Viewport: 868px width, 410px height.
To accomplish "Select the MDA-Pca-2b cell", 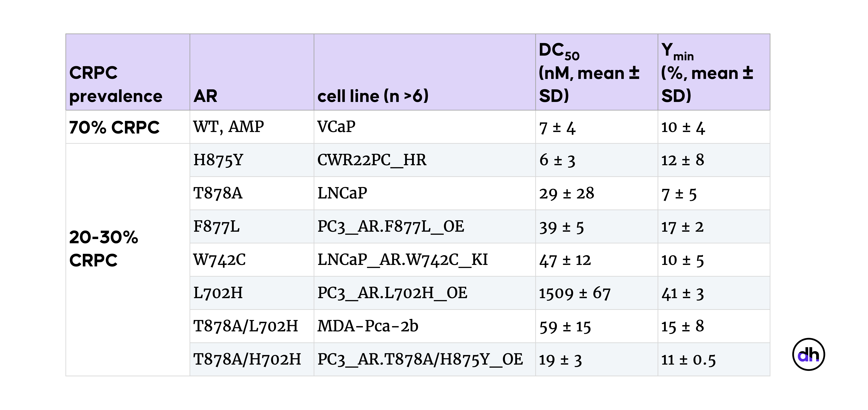I will coord(425,326).
